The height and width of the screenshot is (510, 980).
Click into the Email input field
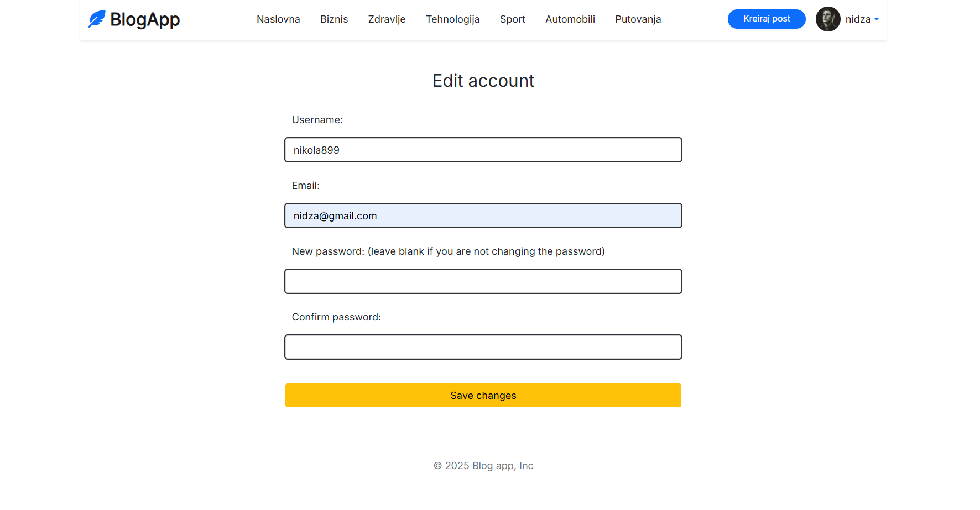coord(483,215)
